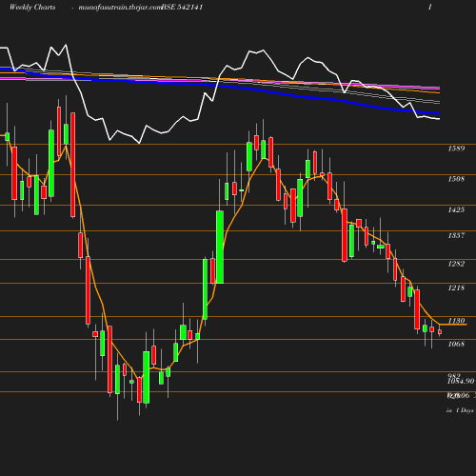Click the 1357 price level label
Screen dimensions: 476x476
[x=456, y=235]
